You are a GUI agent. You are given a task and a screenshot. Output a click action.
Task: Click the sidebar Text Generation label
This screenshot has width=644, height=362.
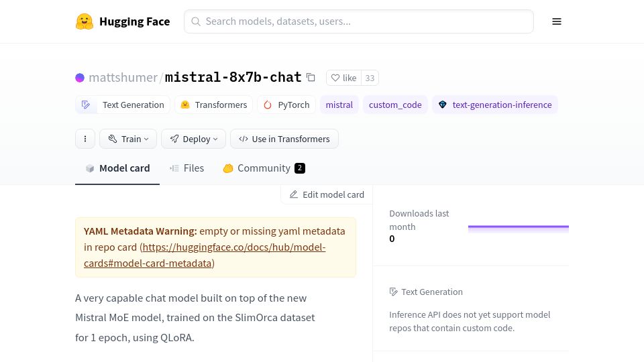tap(431, 292)
